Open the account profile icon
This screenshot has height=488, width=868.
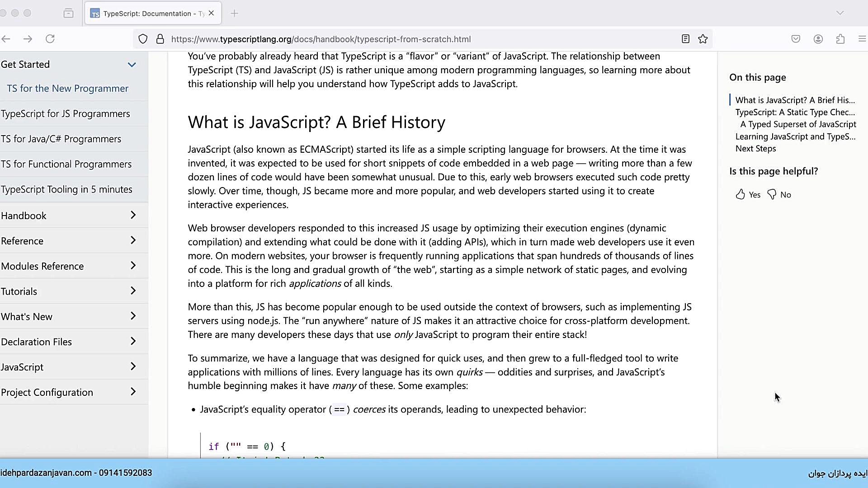(x=818, y=39)
